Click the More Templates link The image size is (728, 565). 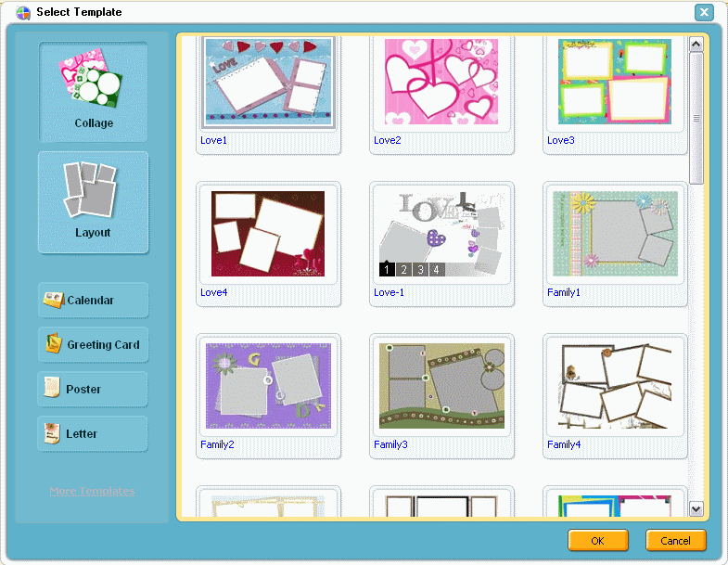(92, 492)
